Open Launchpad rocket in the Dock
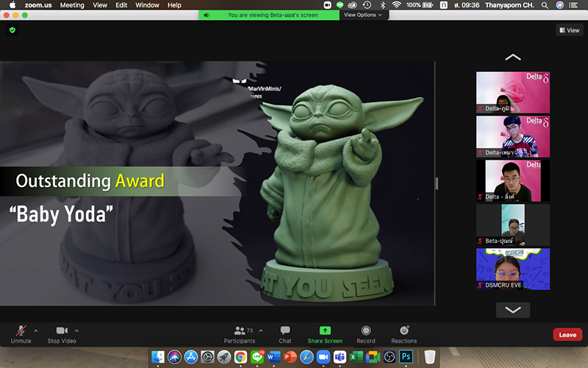This screenshot has height=368, width=588. [x=224, y=357]
